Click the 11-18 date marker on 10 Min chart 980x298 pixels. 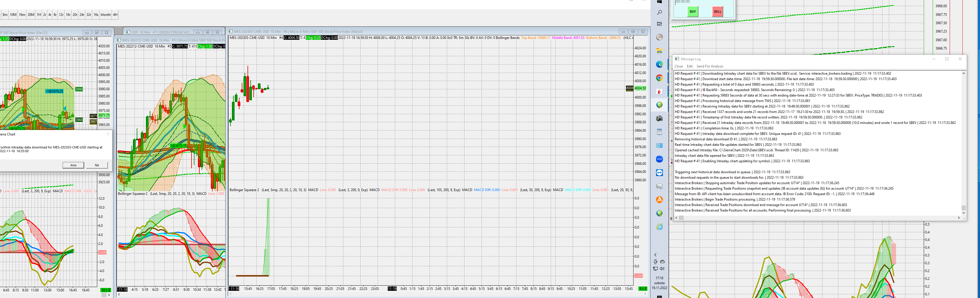(234, 289)
